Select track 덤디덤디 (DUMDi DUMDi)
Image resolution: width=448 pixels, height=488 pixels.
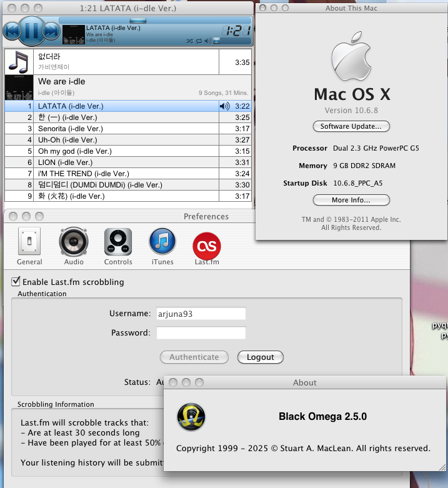click(x=128, y=184)
